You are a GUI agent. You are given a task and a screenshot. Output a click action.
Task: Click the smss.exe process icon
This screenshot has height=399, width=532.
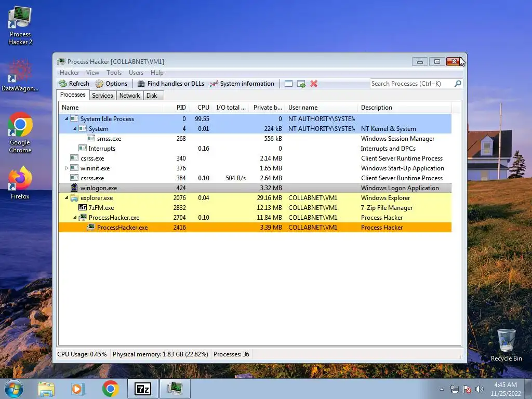coord(91,138)
